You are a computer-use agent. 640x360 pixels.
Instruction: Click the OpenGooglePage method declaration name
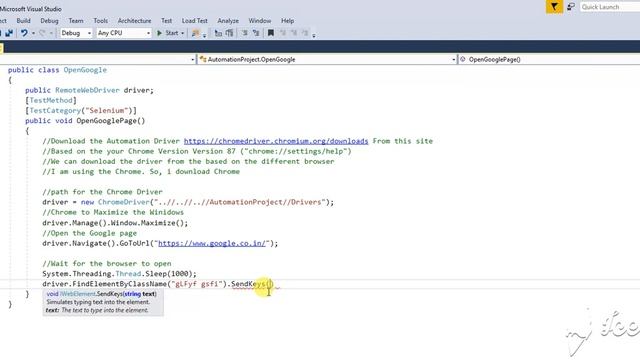point(106,121)
